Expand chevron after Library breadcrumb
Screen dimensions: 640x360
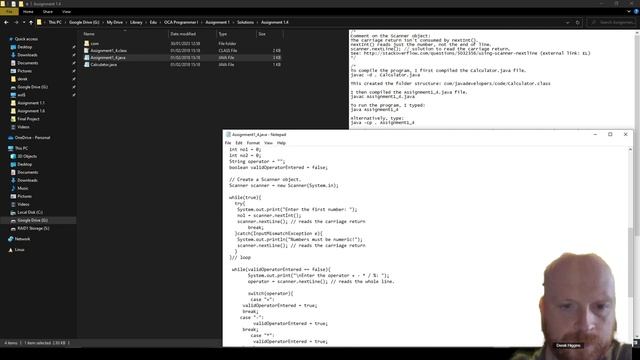pos(146,22)
